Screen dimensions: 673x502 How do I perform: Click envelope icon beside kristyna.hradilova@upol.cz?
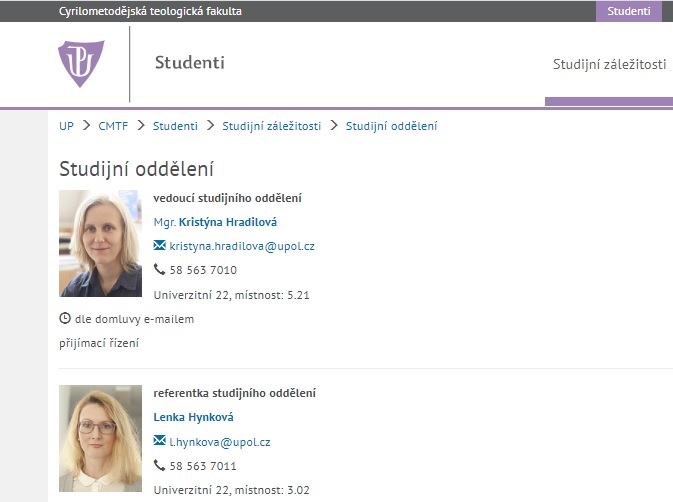(160, 245)
